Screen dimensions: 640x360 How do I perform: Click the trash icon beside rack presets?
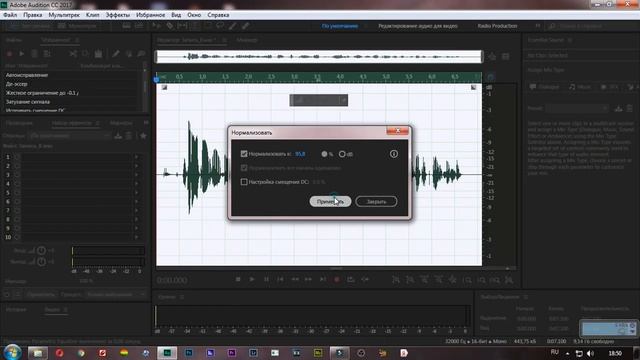coord(129,136)
